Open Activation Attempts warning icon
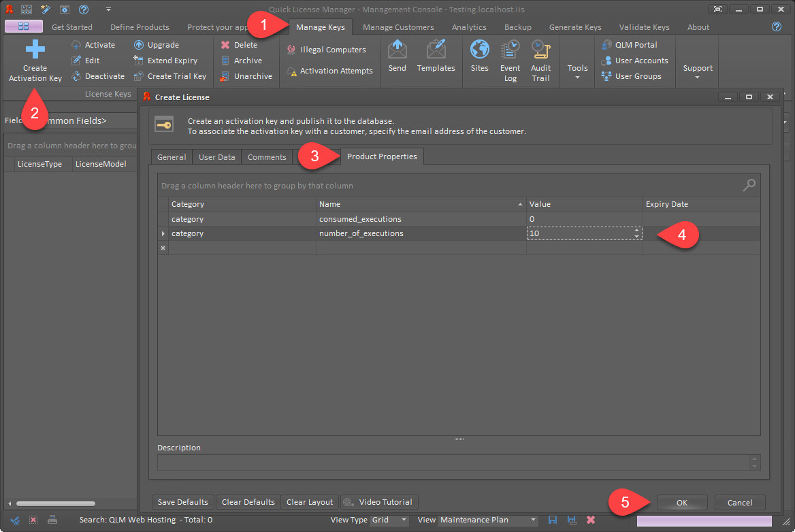The height and width of the screenshot is (532, 795). (291, 71)
